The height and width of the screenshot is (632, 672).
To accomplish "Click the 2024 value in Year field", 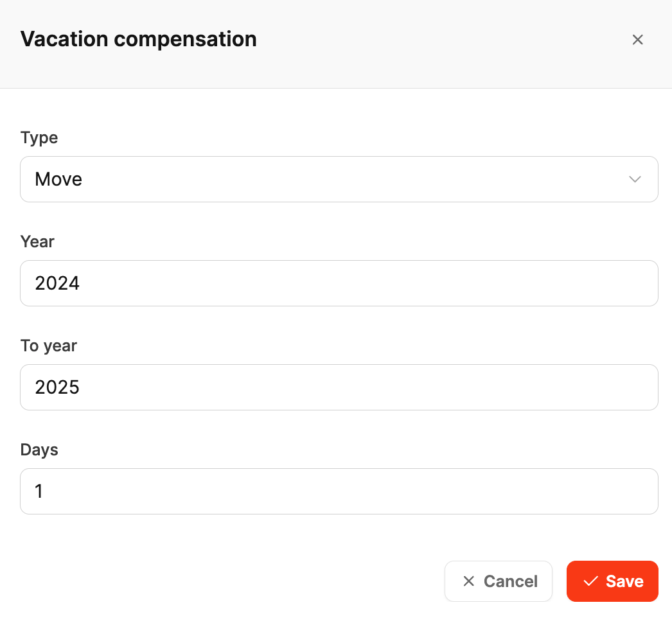I will [57, 283].
